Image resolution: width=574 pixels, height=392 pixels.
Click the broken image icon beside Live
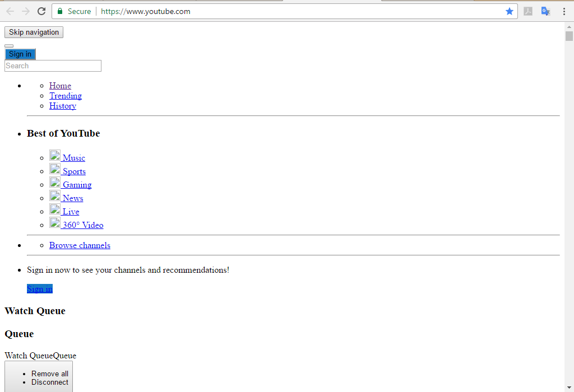55,209
